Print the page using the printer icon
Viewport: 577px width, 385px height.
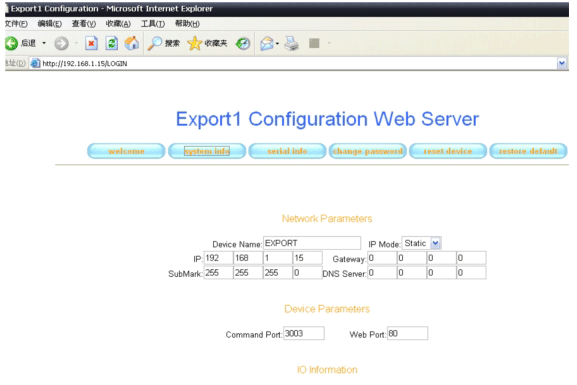pyautogui.click(x=291, y=43)
